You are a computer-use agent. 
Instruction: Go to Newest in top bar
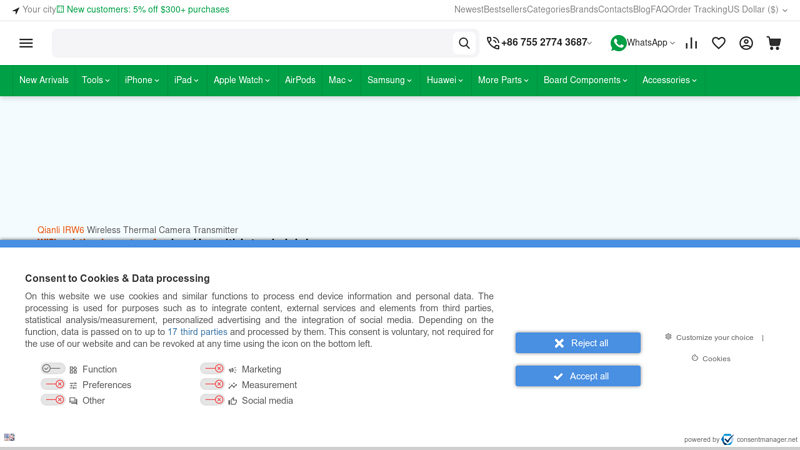(x=469, y=10)
